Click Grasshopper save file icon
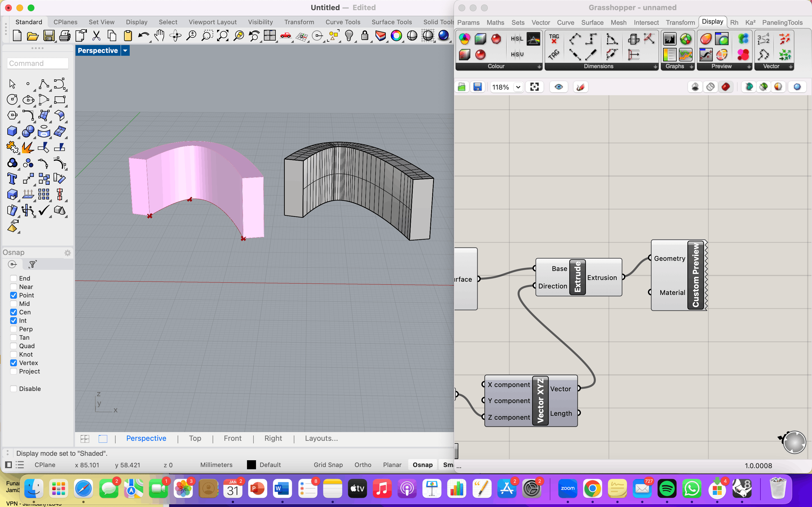 click(477, 87)
